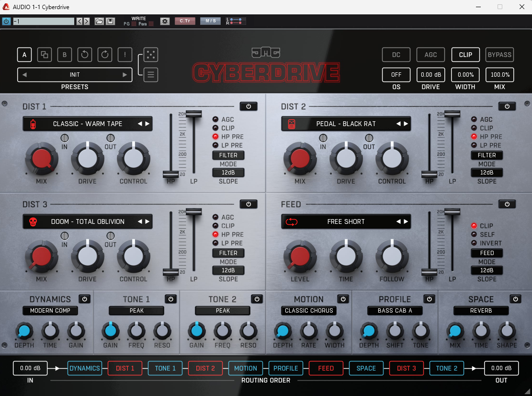Click the L/R channel routing icon
Viewport: 532px width, 396px height.
(235, 22)
